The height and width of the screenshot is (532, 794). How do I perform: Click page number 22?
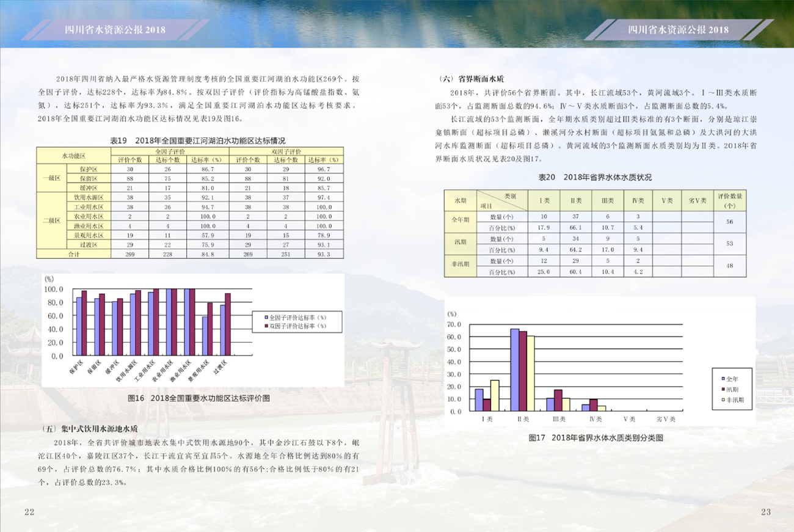pyautogui.click(x=29, y=511)
